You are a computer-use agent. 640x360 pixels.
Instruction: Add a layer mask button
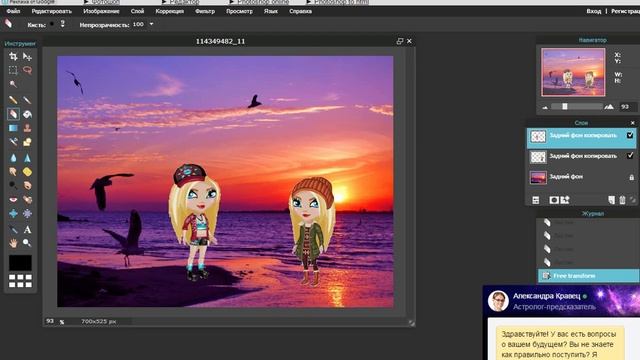[x=554, y=200]
